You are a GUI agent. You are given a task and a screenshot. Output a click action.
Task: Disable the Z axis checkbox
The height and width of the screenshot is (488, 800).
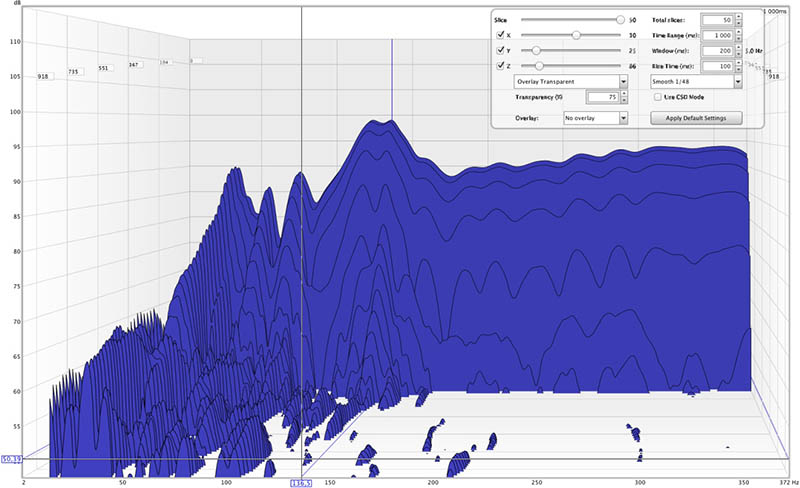pyautogui.click(x=501, y=66)
